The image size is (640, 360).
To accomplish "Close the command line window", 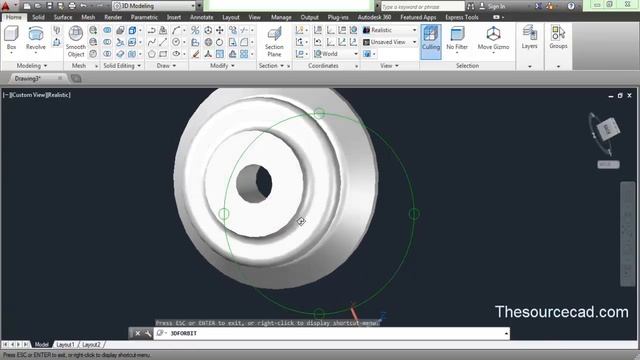I will (138, 333).
